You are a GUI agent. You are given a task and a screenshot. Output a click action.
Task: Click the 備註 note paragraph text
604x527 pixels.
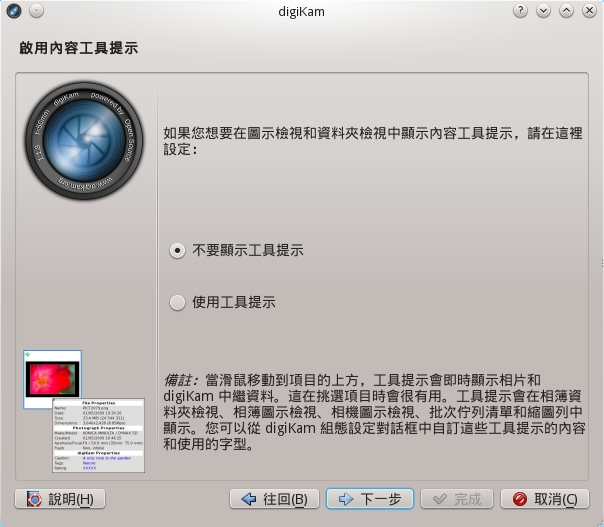[374, 412]
